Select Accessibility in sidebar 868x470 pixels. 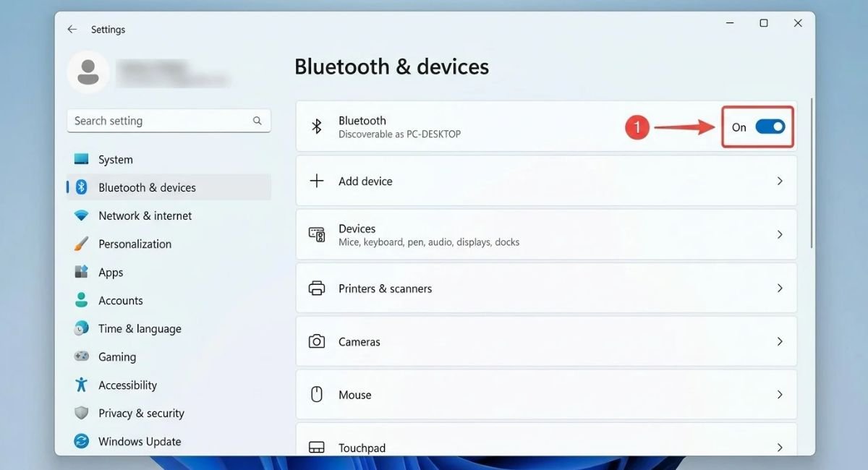(x=169, y=385)
